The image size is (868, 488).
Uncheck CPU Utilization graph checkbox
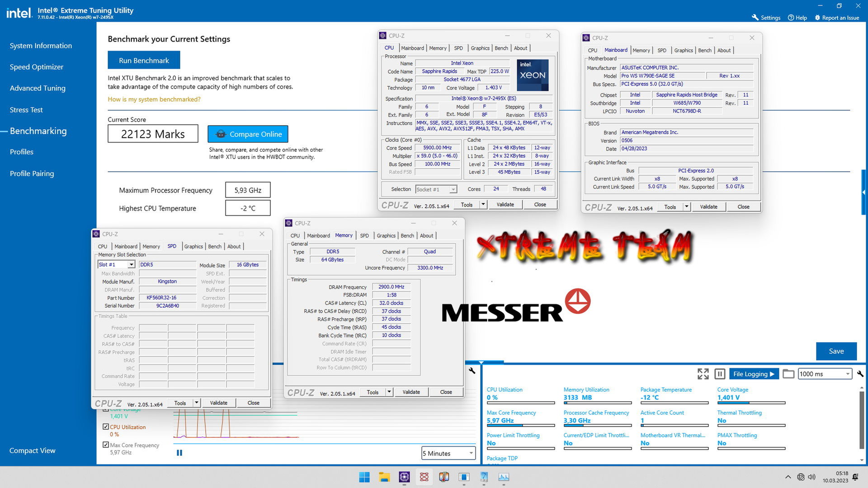(x=106, y=427)
